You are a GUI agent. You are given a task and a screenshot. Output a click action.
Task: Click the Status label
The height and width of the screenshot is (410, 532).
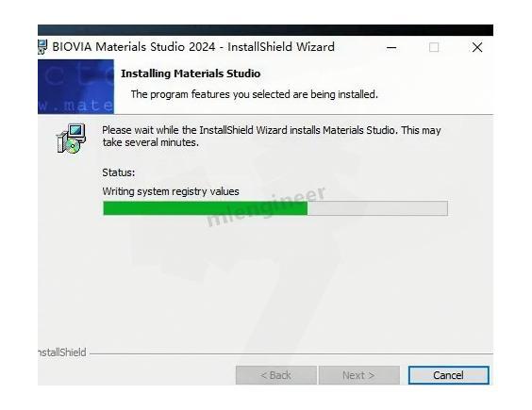[x=119, y=172]
